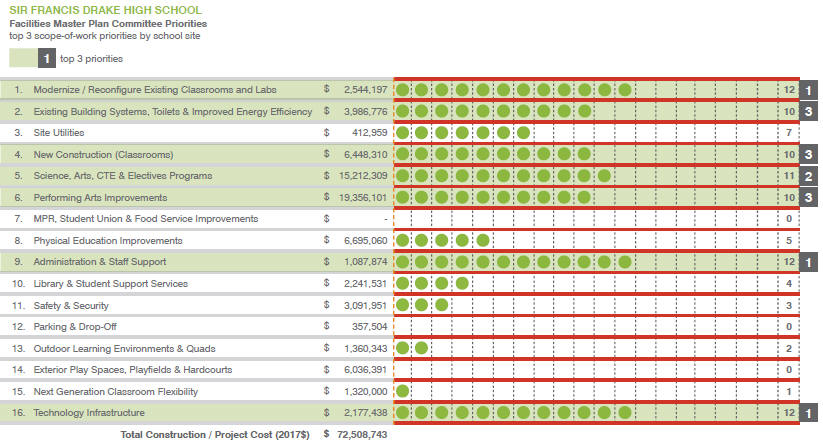Click the vote count 11 in Science, Arts row

(x=789, y=176)
